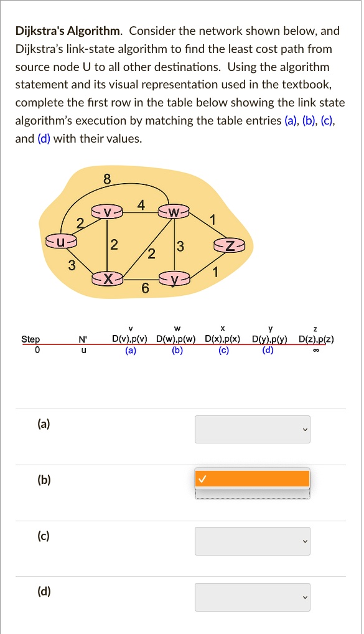This screenshot has width=364, height=634.
Task: Click the blue (a) entry in table
Action: coord(131,351)
